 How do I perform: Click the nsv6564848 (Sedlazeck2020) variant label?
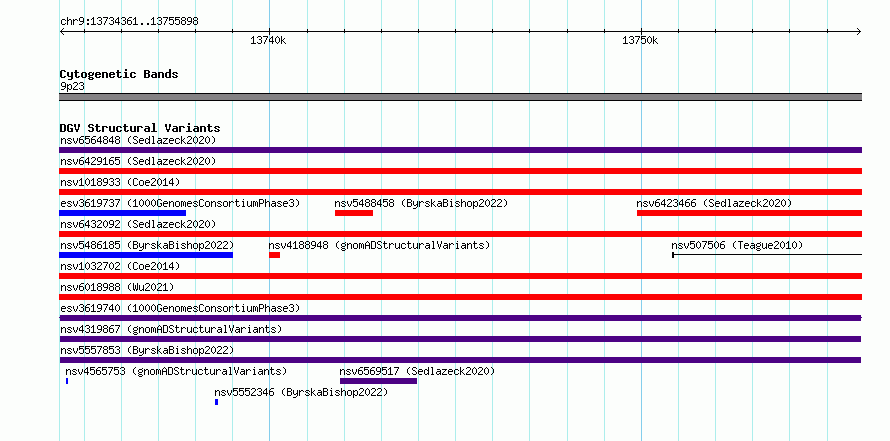pos(138,140)
